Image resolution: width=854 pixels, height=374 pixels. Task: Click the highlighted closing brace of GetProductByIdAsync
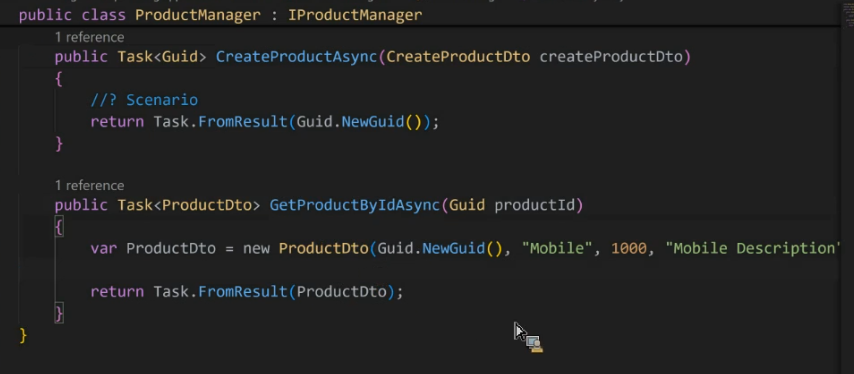[59, 313]
